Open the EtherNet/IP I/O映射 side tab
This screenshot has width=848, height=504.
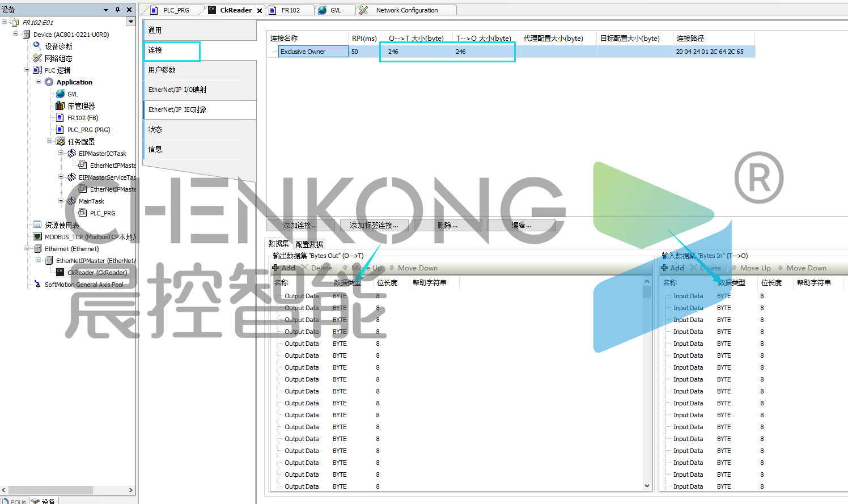[x=177, y=90]
